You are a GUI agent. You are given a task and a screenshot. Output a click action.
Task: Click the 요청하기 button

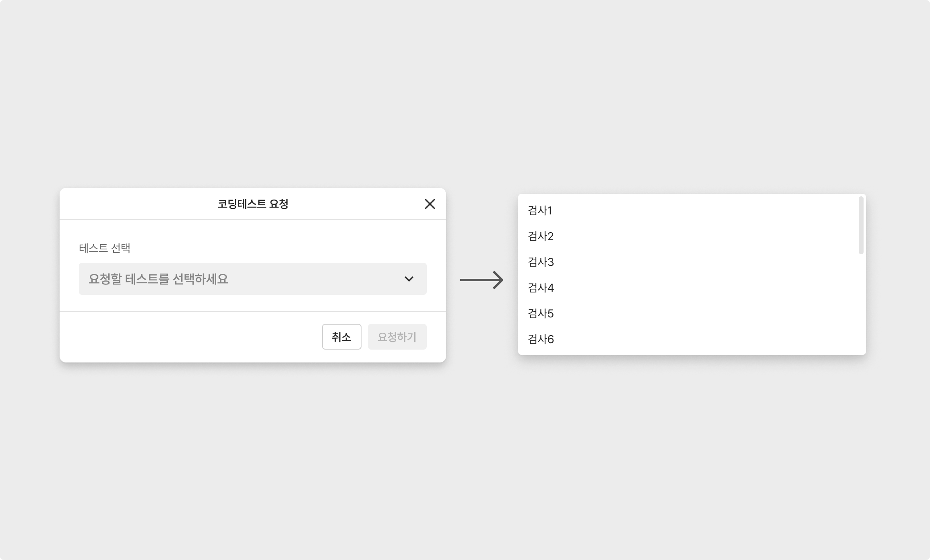(397, 337)
